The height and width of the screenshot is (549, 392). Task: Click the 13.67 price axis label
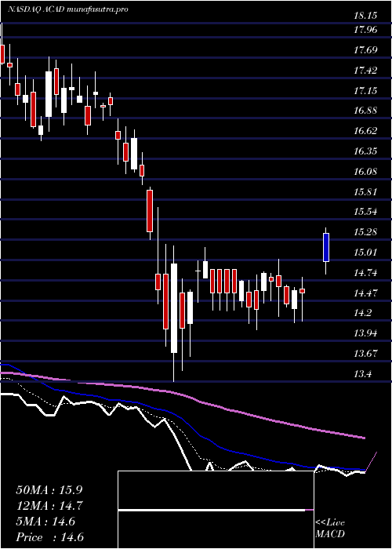click(x=365, y=354)
